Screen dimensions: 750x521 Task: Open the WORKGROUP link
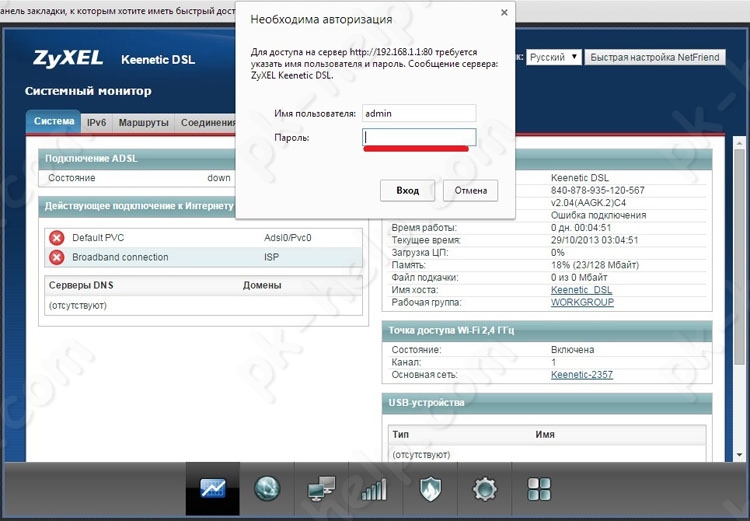[x=582, y=302]
